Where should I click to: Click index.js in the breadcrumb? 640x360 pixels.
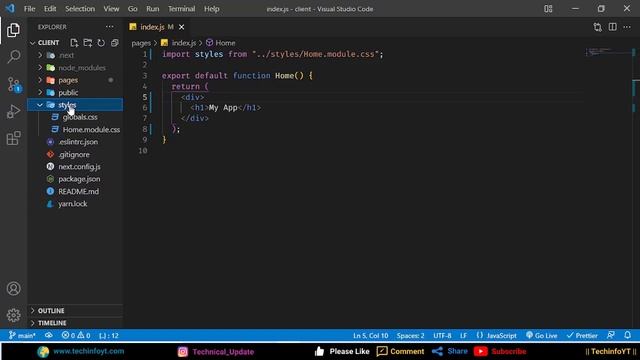179,43
